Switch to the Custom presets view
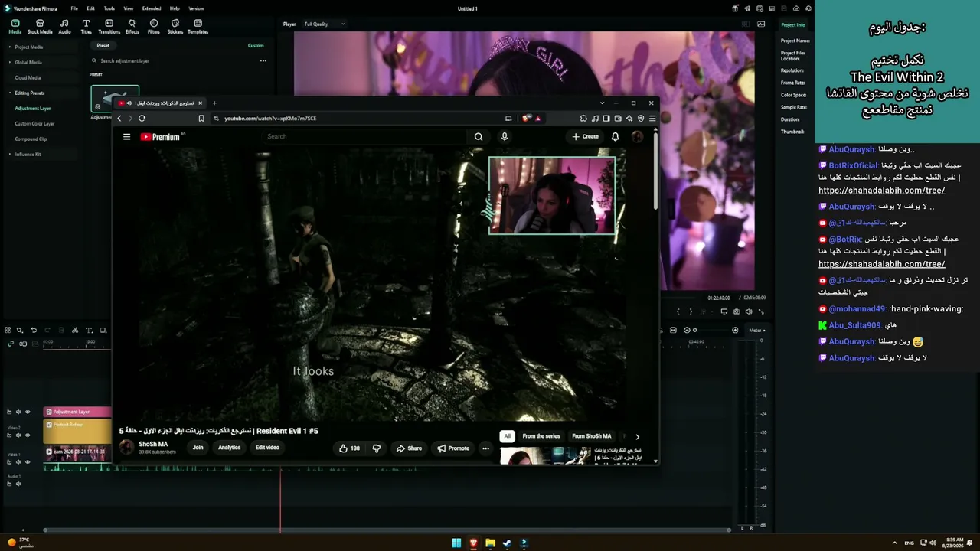The height and width of the screenshot is (551, 980). click(x=256, y=45)
